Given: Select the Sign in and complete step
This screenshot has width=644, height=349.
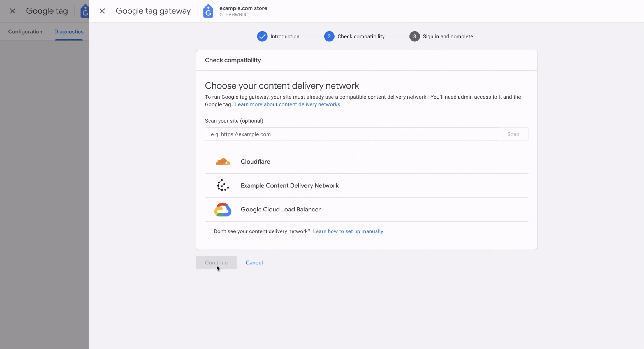Looking at the screenshot, I should 448,36.
